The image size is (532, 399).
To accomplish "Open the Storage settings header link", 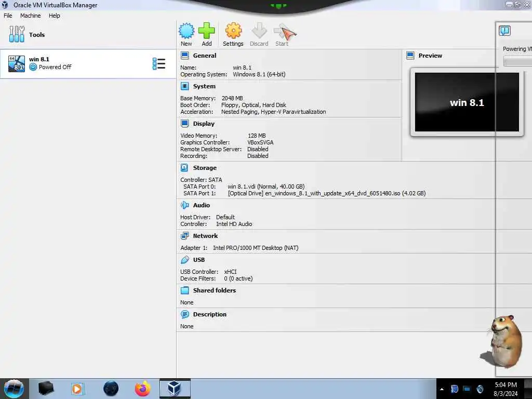I will point(205,168).
